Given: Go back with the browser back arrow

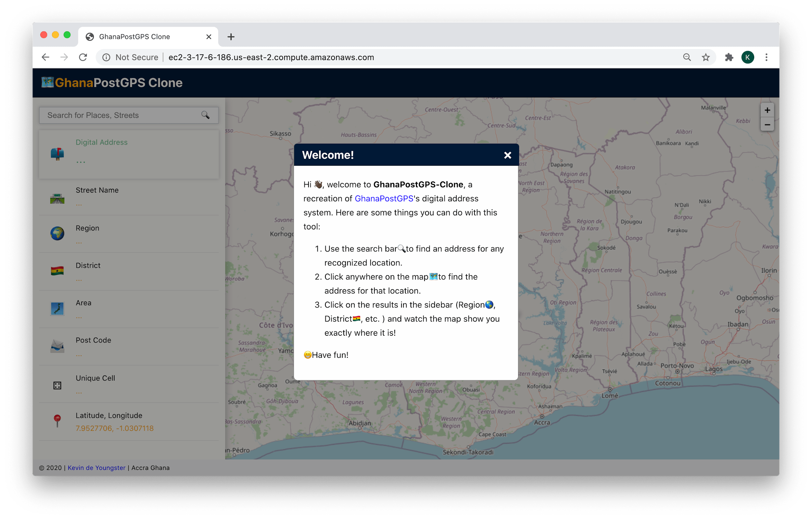Looking at the screenshot, I should point(45,58).
